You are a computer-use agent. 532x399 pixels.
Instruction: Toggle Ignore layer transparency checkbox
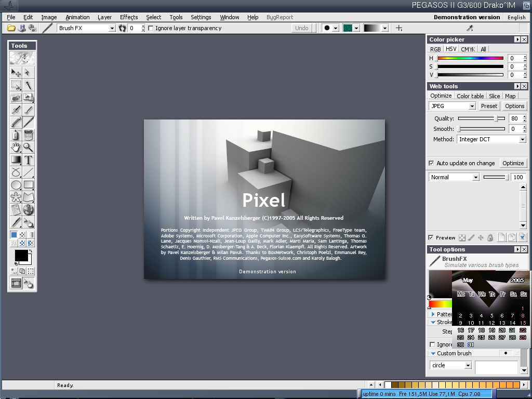(151, 28)
